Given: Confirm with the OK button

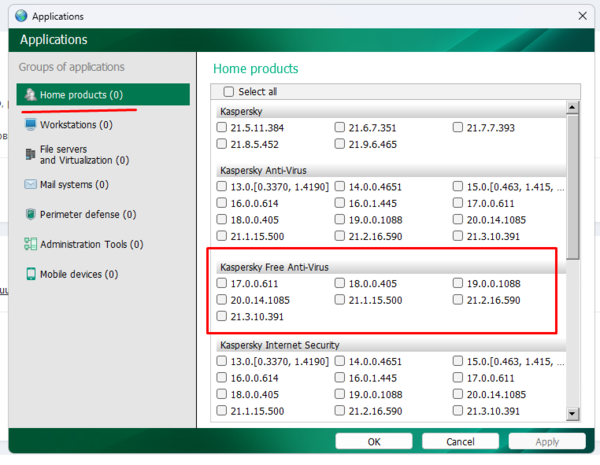Looking at the screenshot, I should pos(374,441).
